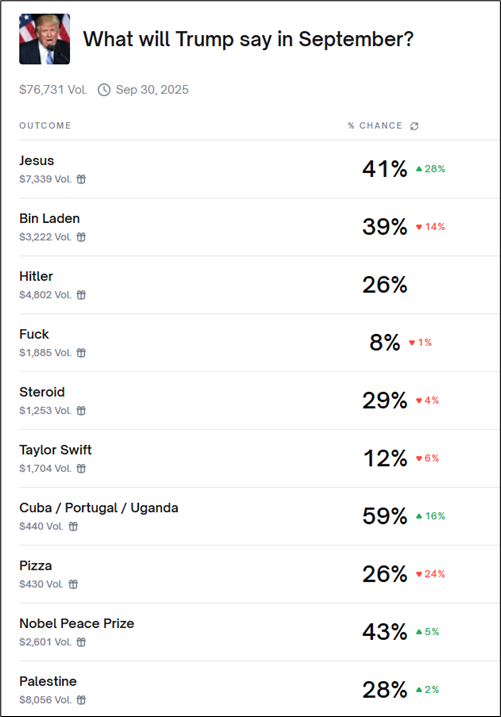Click the gift icon beside Steroid volume

pyautogui.click(x=81, y=411)
